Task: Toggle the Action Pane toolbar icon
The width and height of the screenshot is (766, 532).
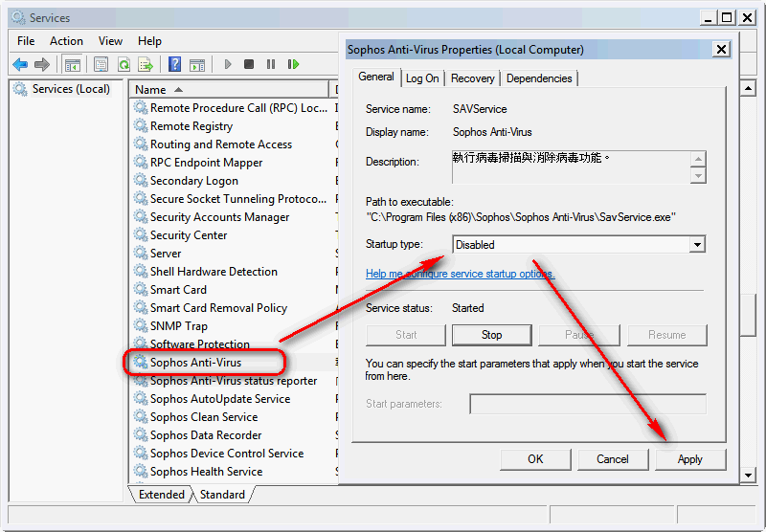Action: coord(197,64)
